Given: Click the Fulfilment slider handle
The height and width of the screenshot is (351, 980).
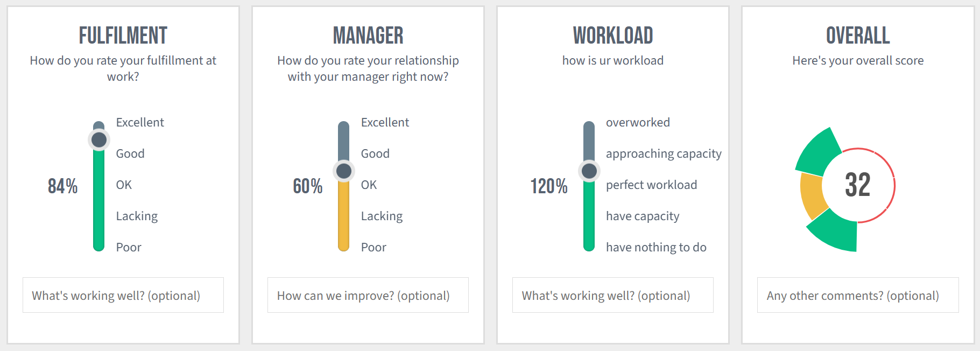Looking at the screenshot, I should 99,140.
